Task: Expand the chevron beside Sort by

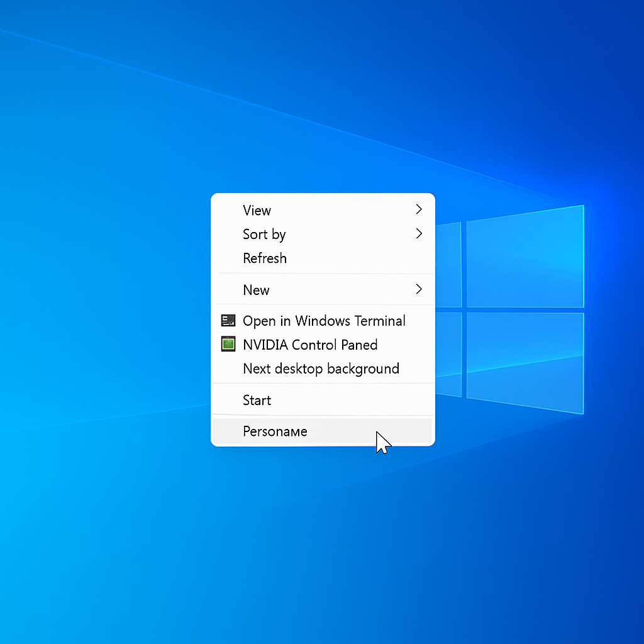Action: 419,233
